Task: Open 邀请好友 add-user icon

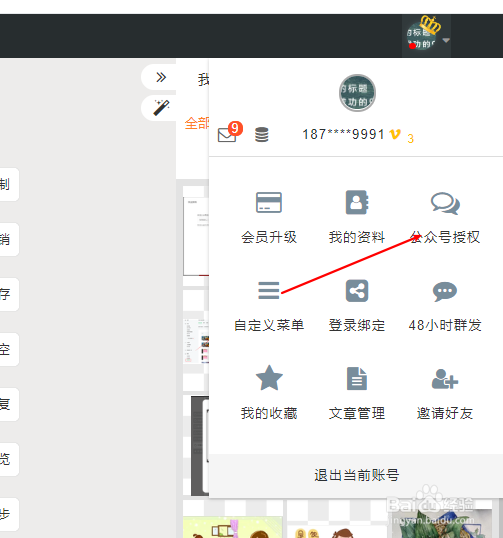Action: [x=445, y=379]
